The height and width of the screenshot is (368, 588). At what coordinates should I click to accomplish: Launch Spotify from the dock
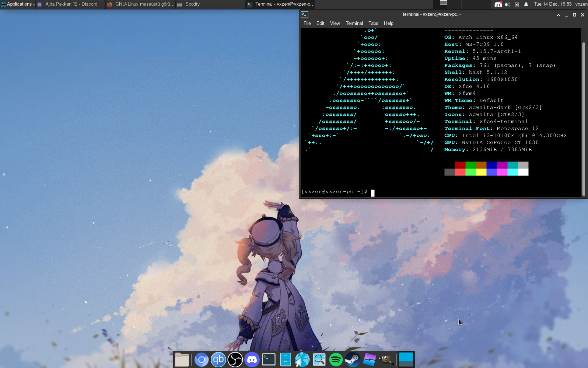[x=336, y=360]
